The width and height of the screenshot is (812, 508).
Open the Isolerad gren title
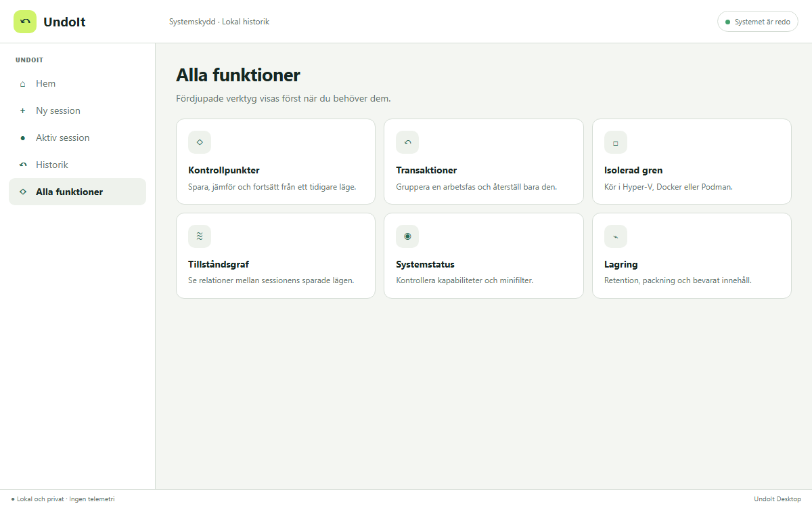[x=633, y=171]
